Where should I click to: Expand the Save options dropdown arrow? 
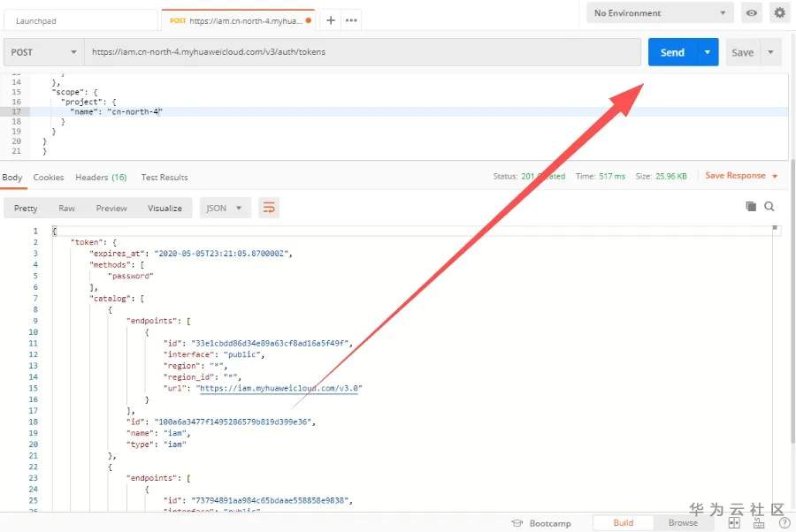[x=770, y=52]
